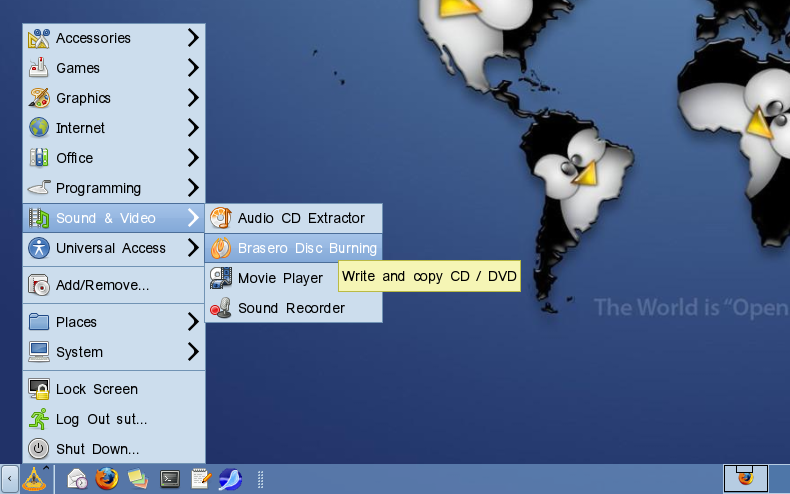Click the Programming trowel icon
Screen dimensions: 790x494
pyautogui.click(x=39, y=188)
